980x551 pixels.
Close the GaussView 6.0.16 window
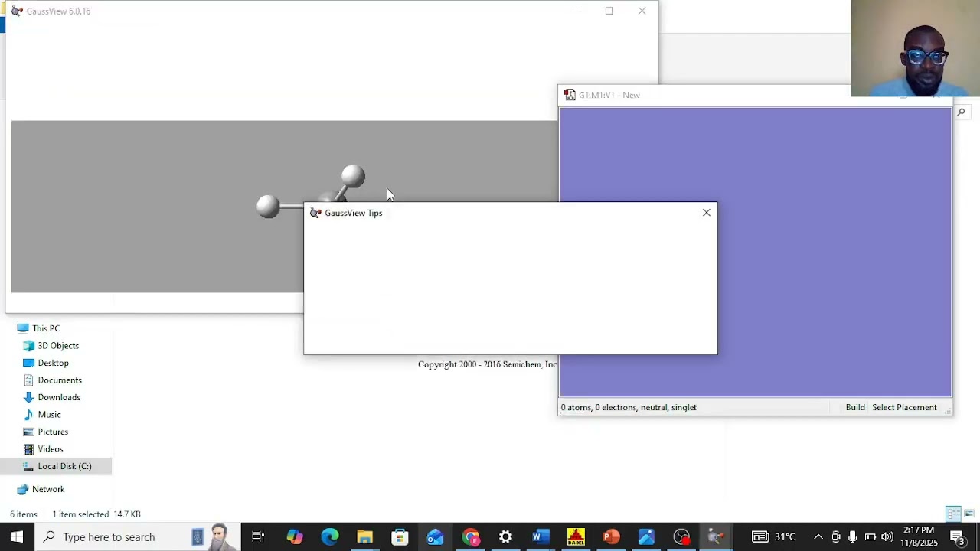point(642,11)
